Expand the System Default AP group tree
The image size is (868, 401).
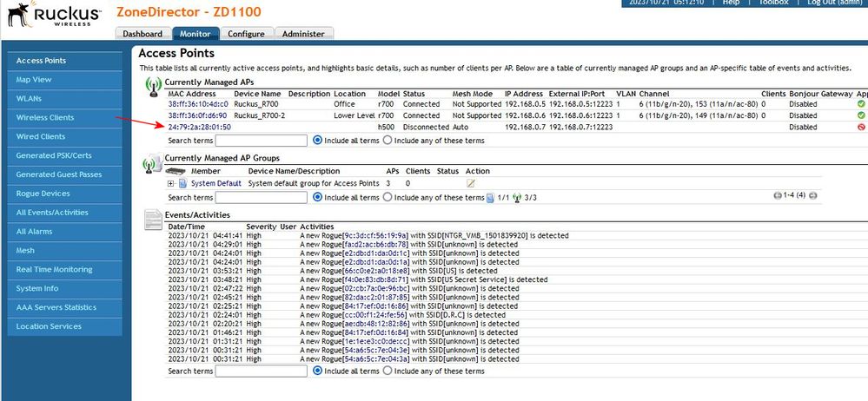pos(171,183)
